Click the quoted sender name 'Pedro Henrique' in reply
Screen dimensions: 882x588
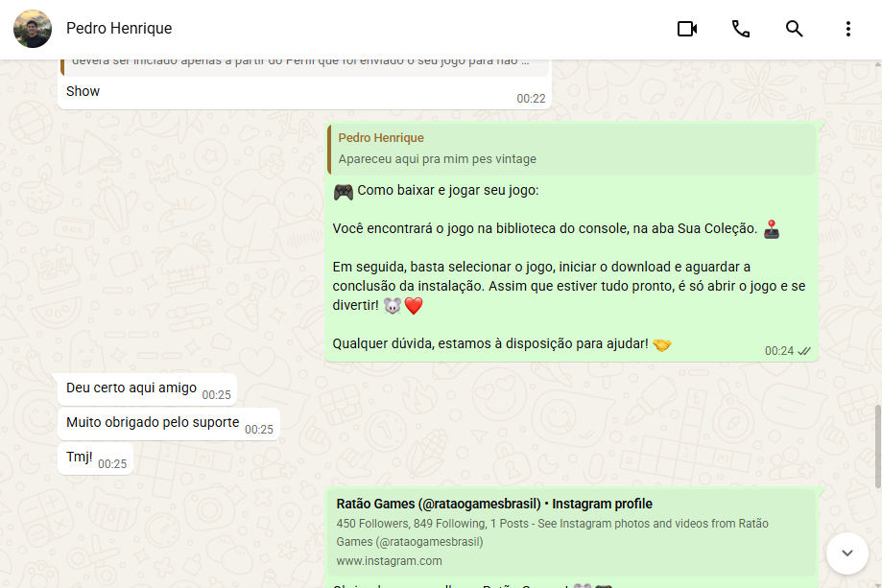pos(381,138)
